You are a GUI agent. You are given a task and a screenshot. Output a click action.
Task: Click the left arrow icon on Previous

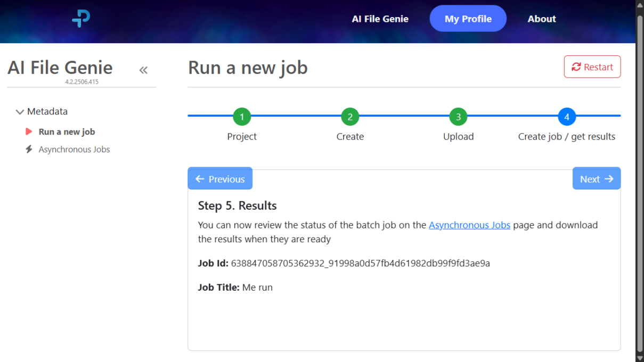coord(200,179)
